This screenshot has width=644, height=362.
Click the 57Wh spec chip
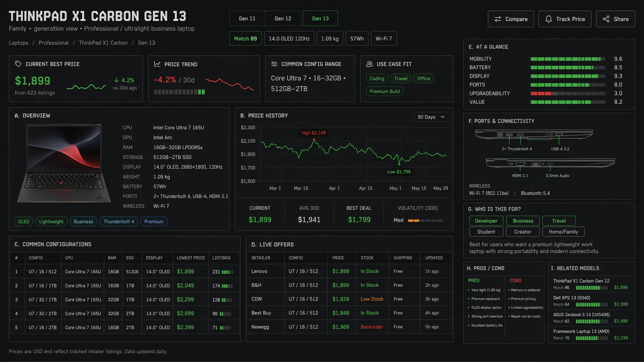coord(357,38)
